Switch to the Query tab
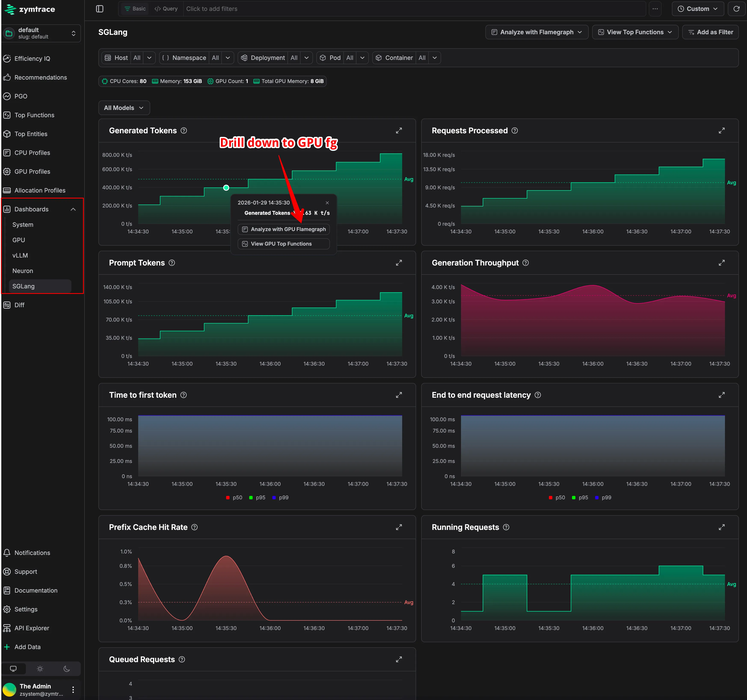This screenshot has width=747, height=700. point(166,8)
